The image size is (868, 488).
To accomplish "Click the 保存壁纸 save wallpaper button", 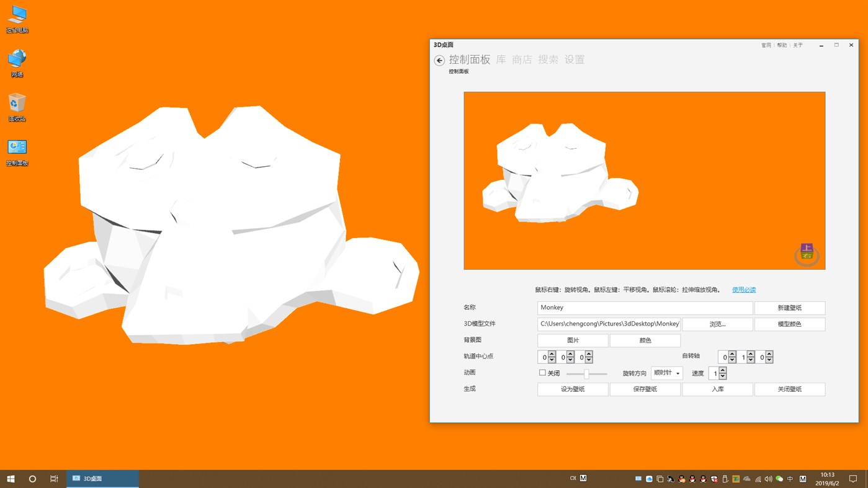I will 645,389.
